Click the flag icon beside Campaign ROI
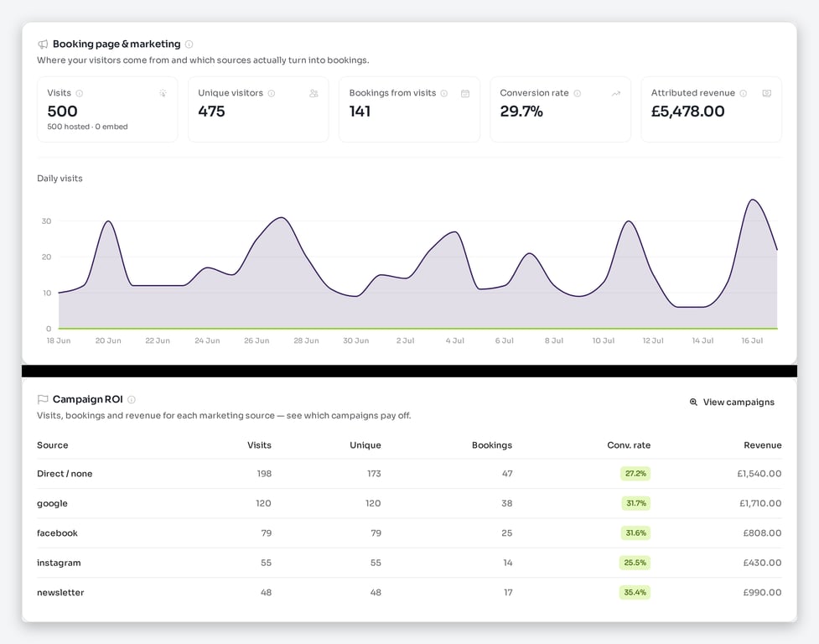The image size is (819, 644). pyautogui.click(x=43, y=399)
